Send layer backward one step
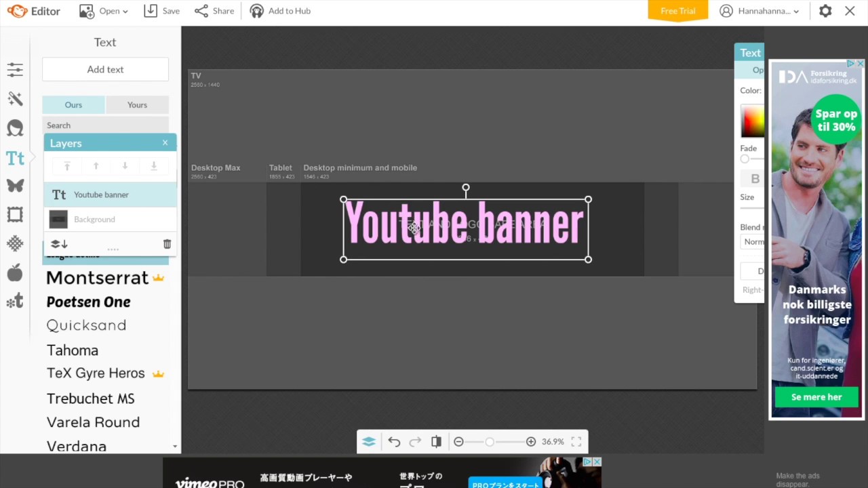This screenshot has height=488, width=868. (125, 166)
